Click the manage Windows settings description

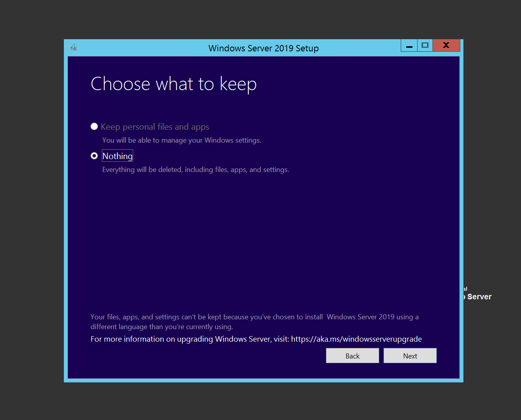coord(181,140)
